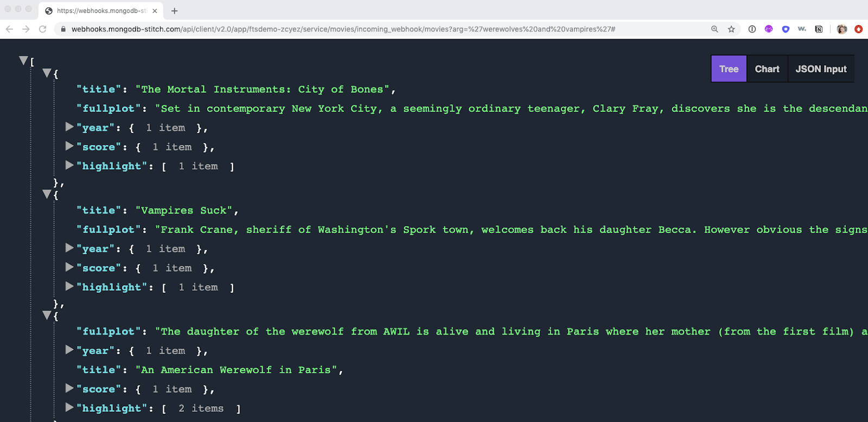Expand year under City of Bones

[x=69, y=127]
